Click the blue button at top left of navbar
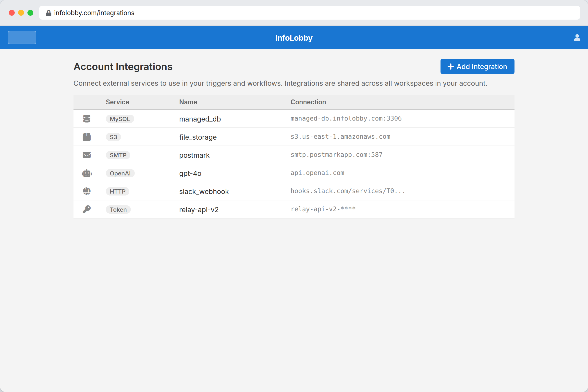Viewport: 588px width, 392px height. click(22, 37)
